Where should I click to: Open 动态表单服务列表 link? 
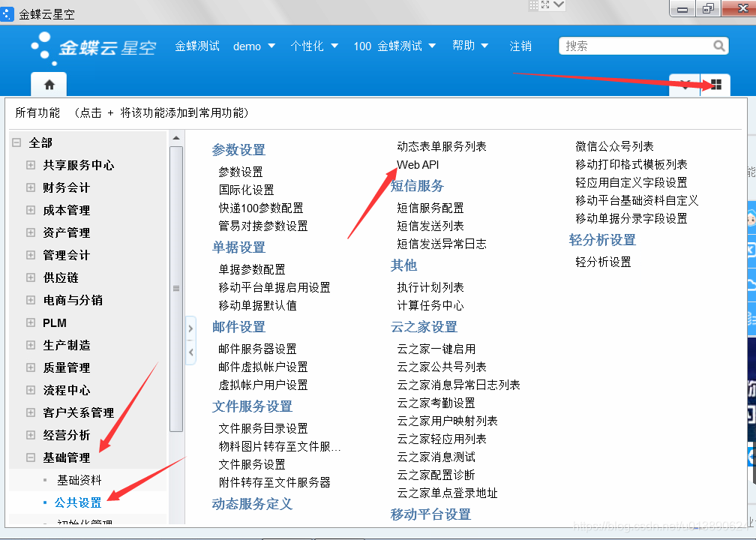point(442,146)
